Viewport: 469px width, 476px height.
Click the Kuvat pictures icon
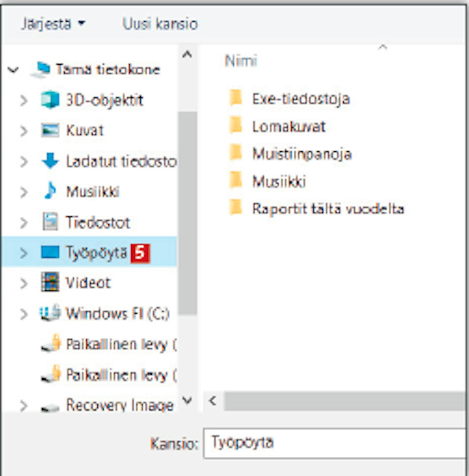pos(50,130)
